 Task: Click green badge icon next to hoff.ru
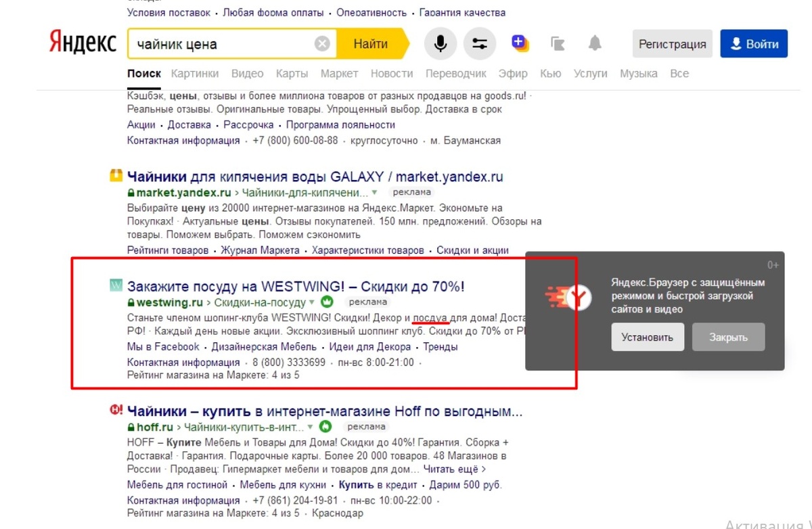[x=326, y=427]
